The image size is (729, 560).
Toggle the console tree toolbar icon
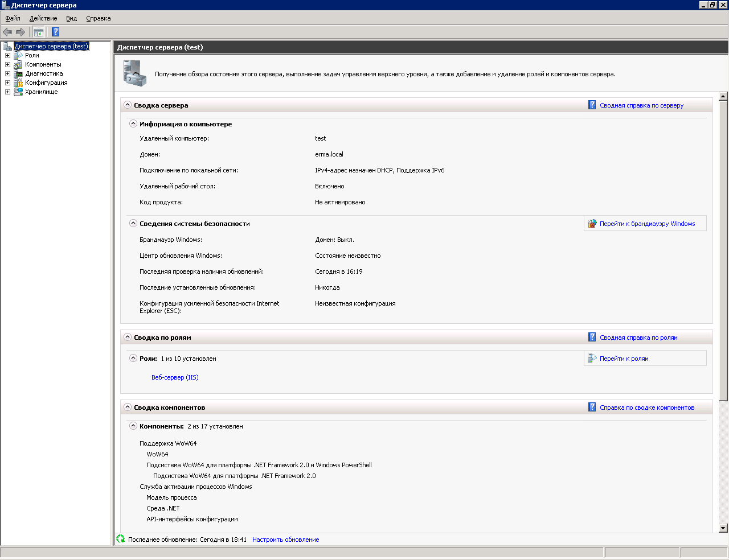click(x=38, y=32)
